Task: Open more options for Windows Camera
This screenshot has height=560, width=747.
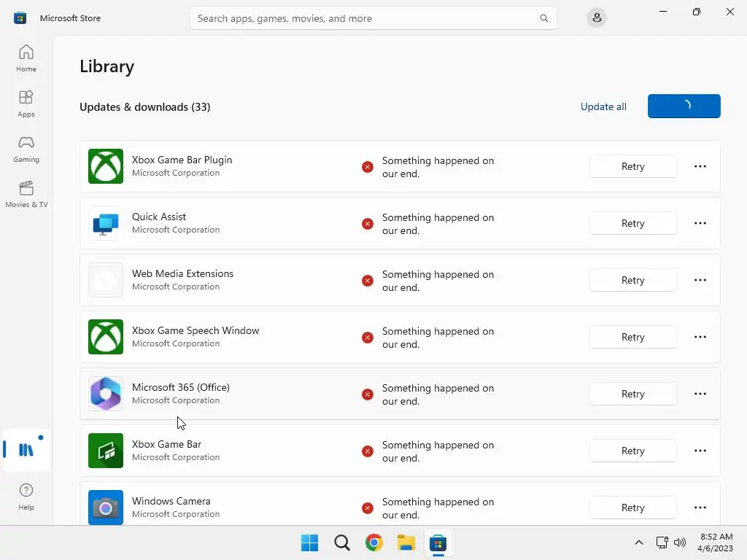Action: (700, 507)
